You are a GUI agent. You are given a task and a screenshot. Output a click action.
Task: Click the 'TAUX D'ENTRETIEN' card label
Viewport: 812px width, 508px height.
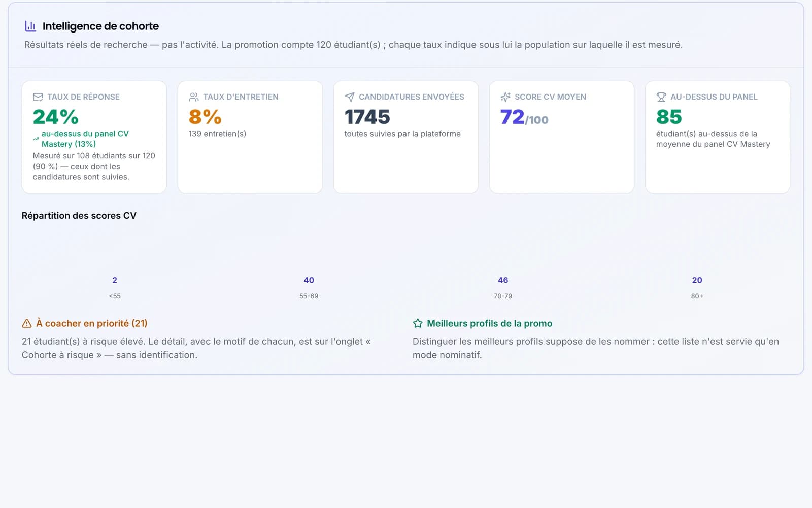point(241,97)
